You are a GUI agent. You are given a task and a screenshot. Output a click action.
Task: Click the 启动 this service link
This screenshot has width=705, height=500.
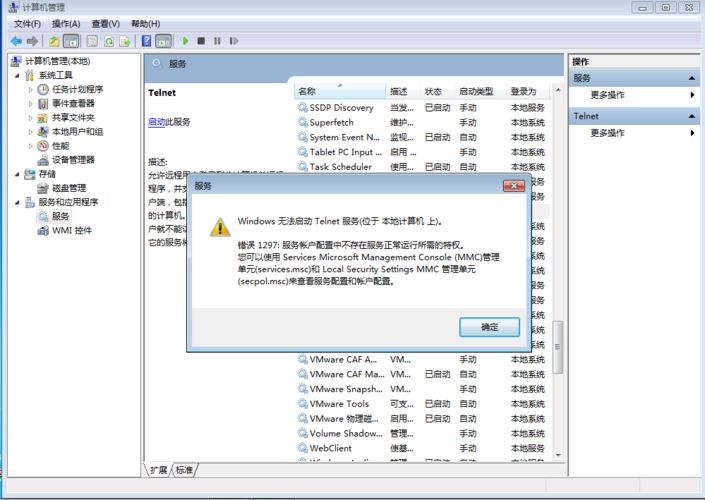[156, 122]
